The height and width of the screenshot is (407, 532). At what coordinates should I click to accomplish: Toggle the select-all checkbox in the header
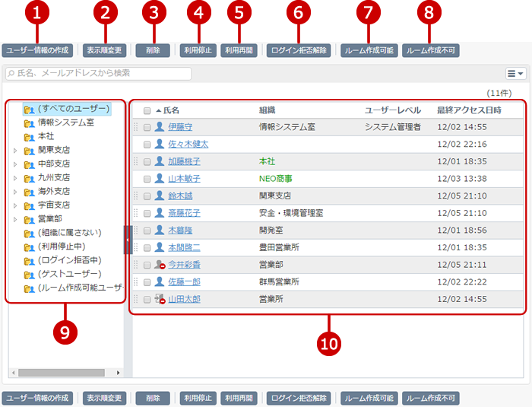click(147, 110)
